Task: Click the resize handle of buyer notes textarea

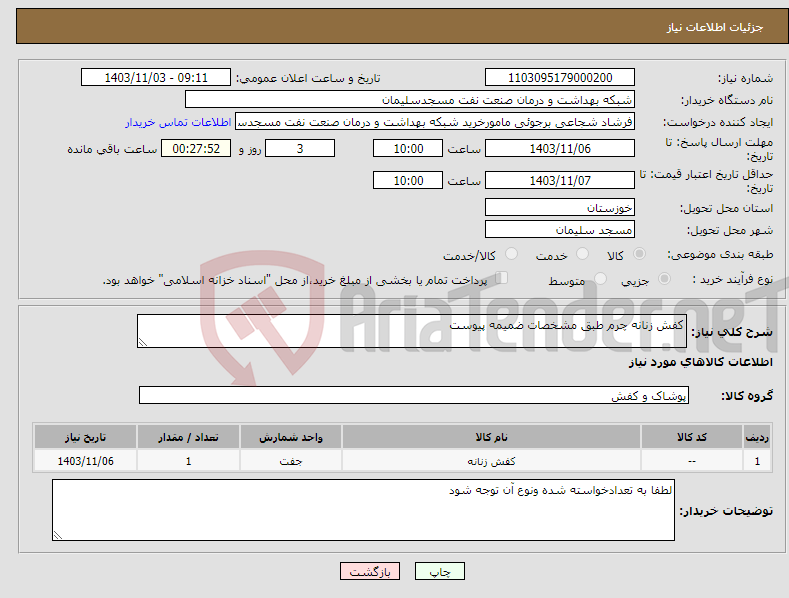Action: tap(58, 536)
